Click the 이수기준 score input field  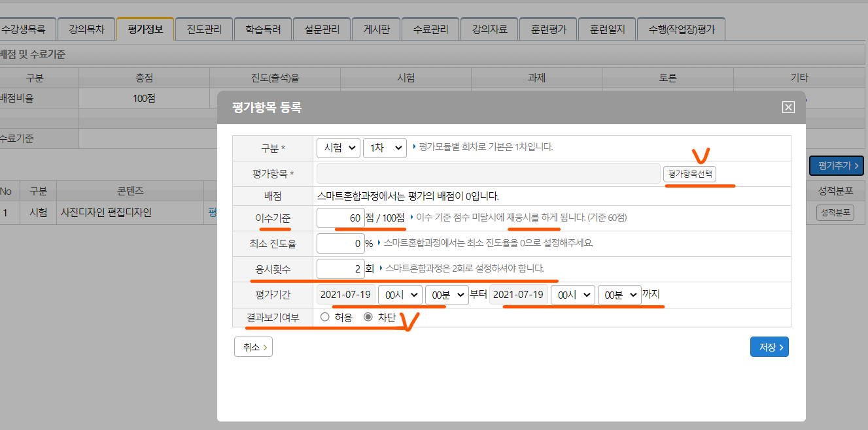click(340, 218)
